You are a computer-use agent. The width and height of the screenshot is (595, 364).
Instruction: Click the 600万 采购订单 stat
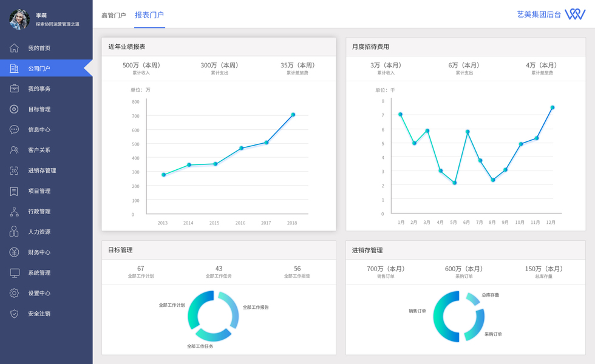tap(464, 272)
